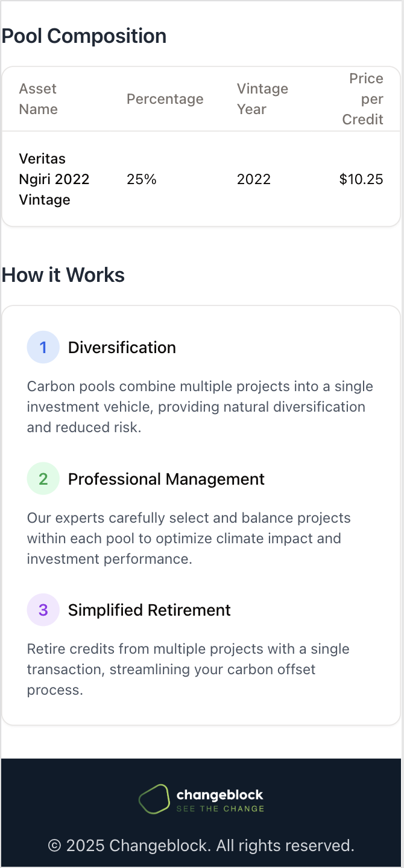Click the 25% percentage cell
This screenshot has height=868, width=404.
142,179
